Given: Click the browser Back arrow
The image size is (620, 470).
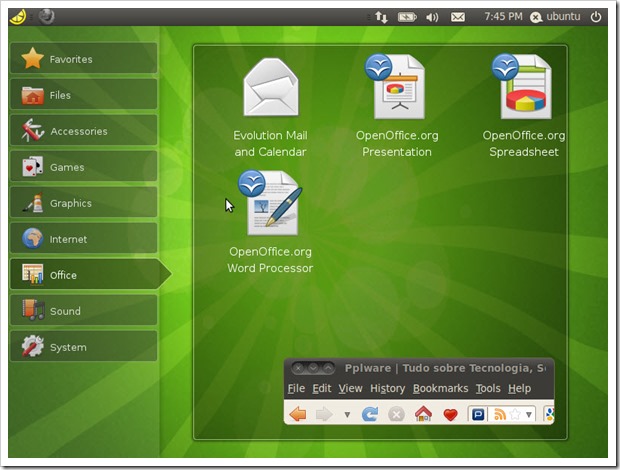Looking at the screenshot, I should point(297,414).
